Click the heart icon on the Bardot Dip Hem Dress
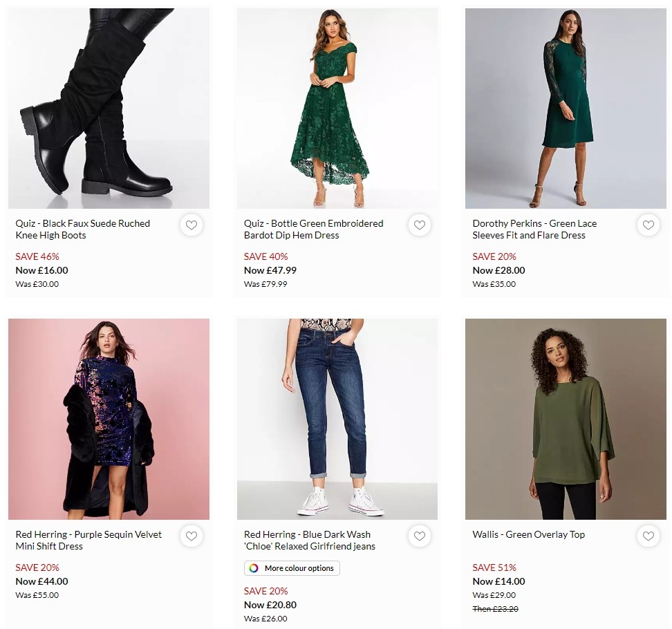 point(420,225)
